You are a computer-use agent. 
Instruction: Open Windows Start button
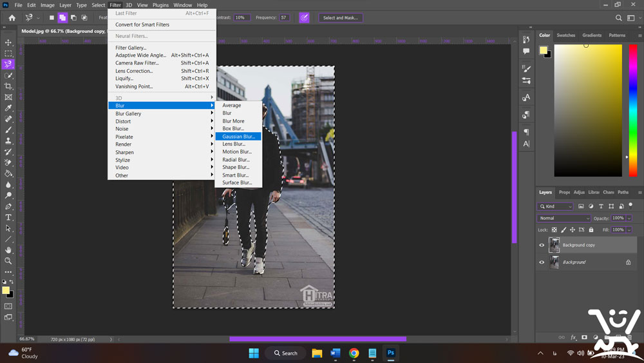click(254, 353)
